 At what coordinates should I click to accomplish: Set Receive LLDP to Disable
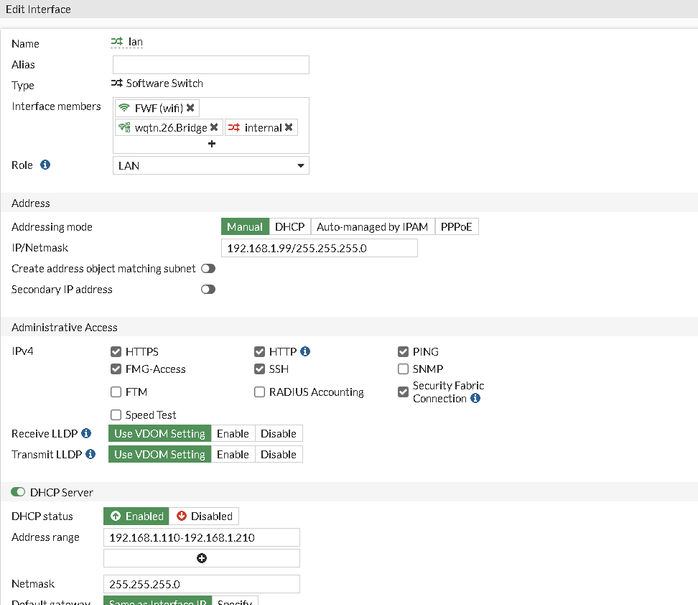click(279, 433)
